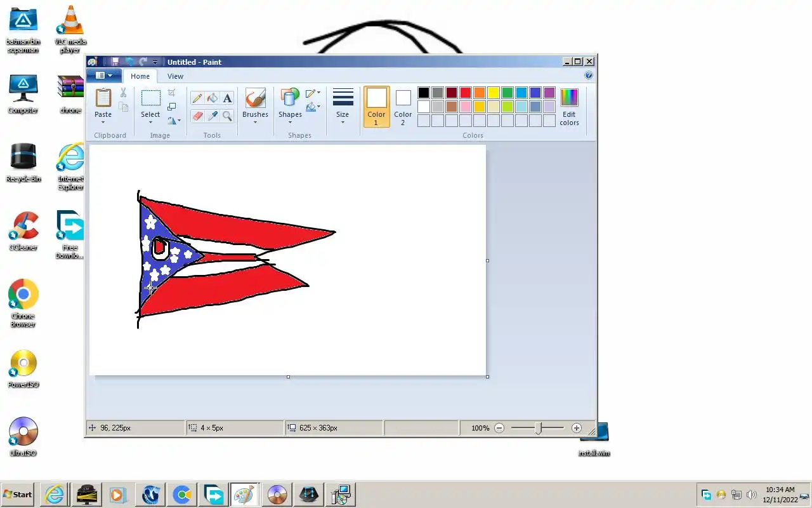The image size is (812, 508).
Task: Click the Cut scissors icon
Action: point(123,93)
